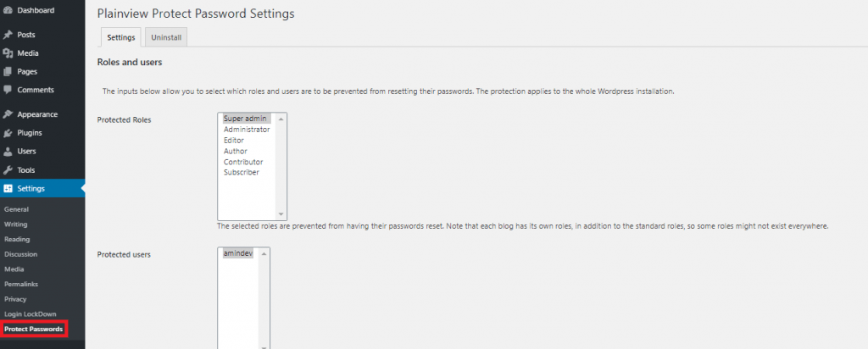Click the Comments bubble icon

coord(8,90)
